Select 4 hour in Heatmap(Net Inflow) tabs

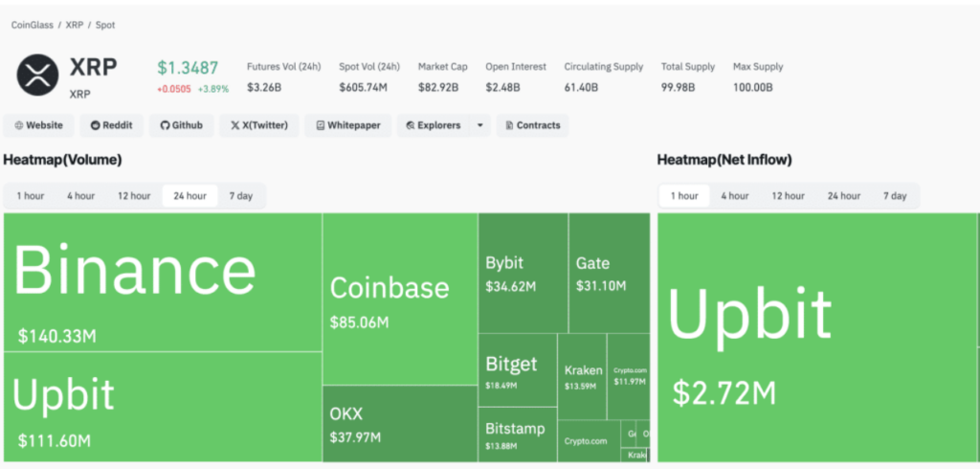pyautogui.click(x=735, y=195)
